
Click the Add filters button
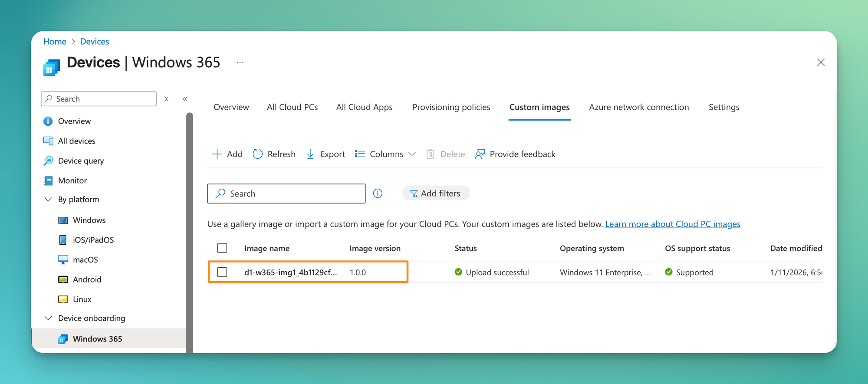[x=436, y=194]
